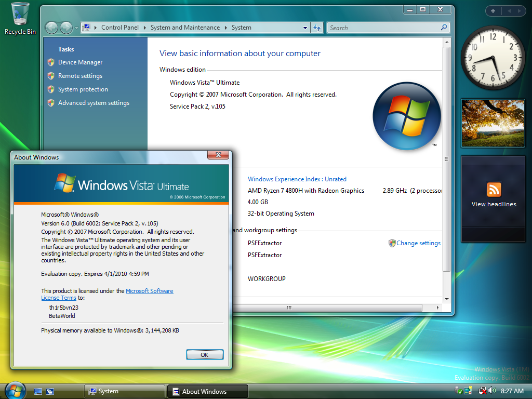532x399 pixels.
Task: Click Safely Remove Hardware tray icon
Action: coord(458,391)
